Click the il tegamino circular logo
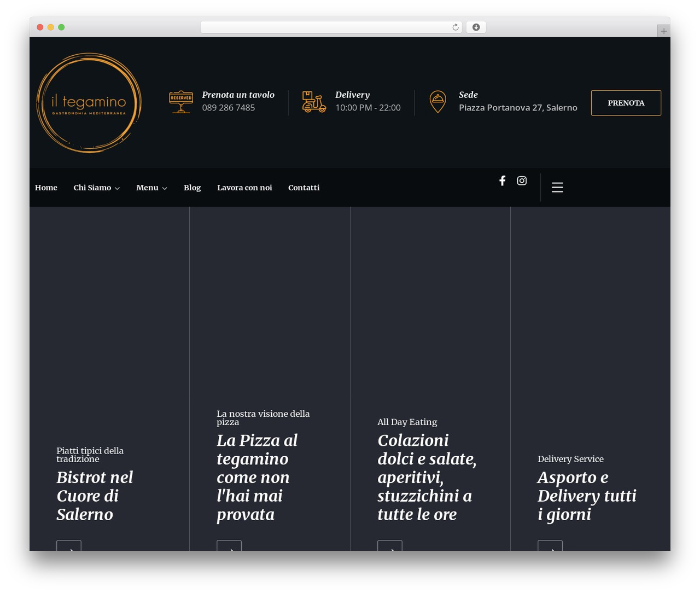This screenshot has height=593, width=700. (x=89, y=103)
